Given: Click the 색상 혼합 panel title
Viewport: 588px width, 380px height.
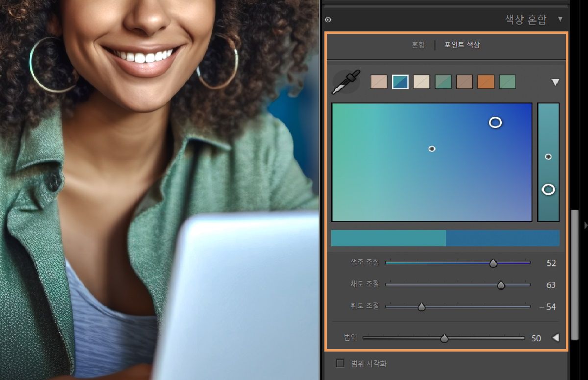Looking at the screenshot, I should pyautogui.click(x=526, y=20).
